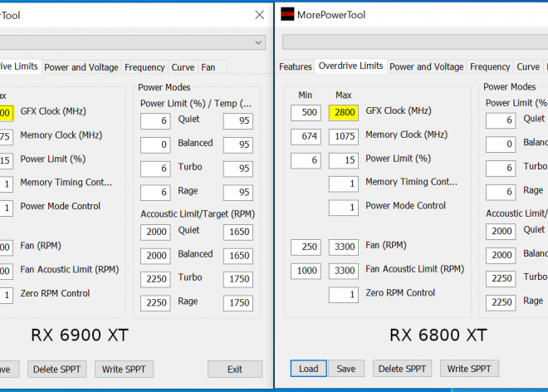Click the Quiet temp field showing 95 in the RX 6900 XT window
The height and width of the screenshot is (392, 548).
(x=238, y=121)
